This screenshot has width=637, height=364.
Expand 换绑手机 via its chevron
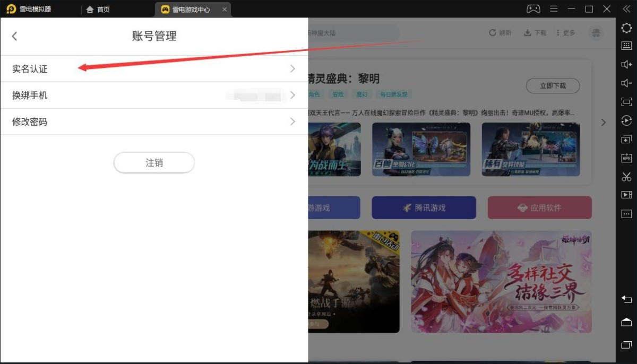[x=292, y=96]
